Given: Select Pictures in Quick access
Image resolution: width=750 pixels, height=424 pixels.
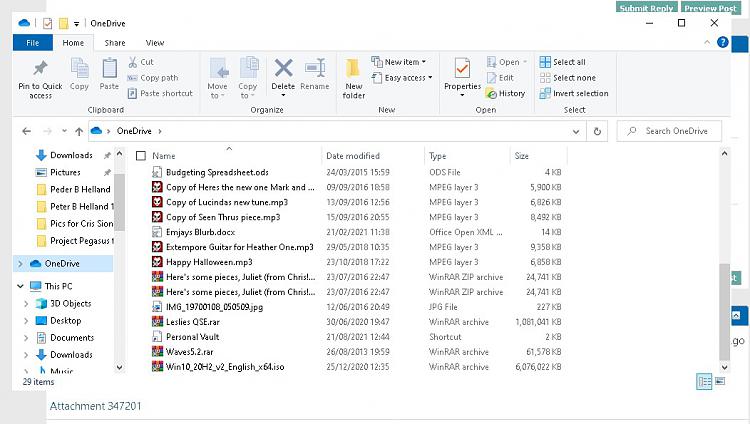Looking at the screenshot, I should point(65,172).
